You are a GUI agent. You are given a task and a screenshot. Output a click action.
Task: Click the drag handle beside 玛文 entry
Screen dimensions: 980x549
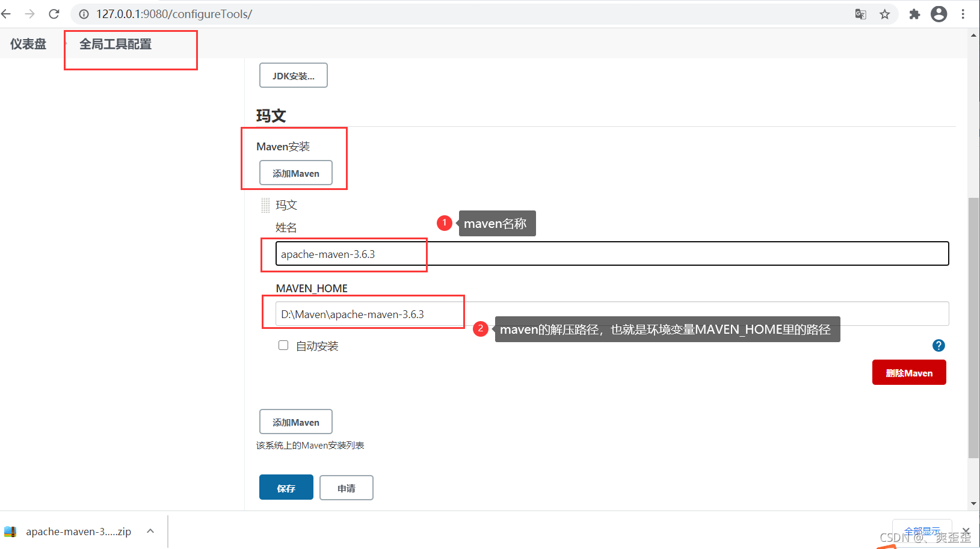coord(265,206)
